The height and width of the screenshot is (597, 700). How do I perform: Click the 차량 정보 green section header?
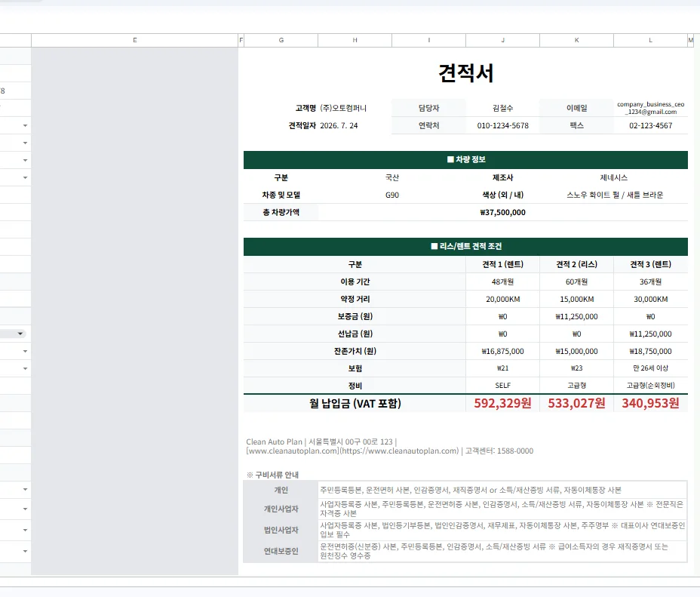click(x=465, y=160)
